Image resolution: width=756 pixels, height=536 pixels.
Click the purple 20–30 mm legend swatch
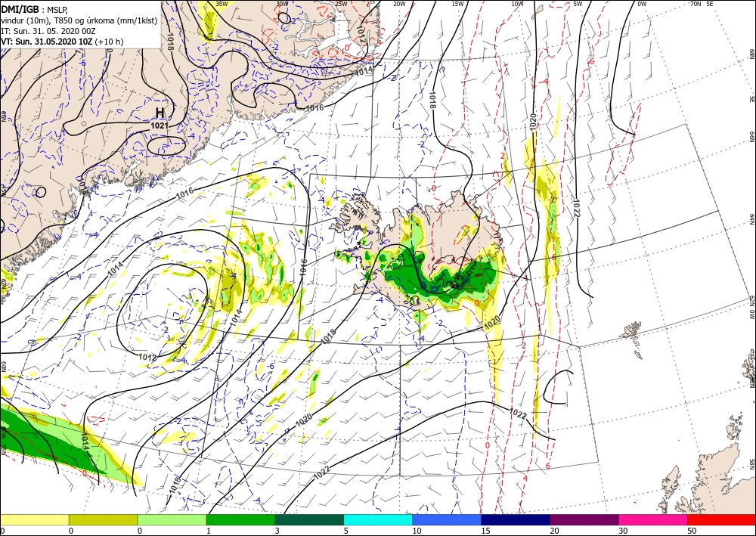click(x=584, y=519)
